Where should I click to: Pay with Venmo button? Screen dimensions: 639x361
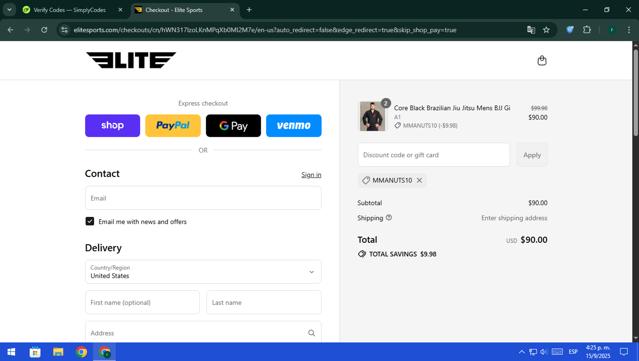(293, 125)
